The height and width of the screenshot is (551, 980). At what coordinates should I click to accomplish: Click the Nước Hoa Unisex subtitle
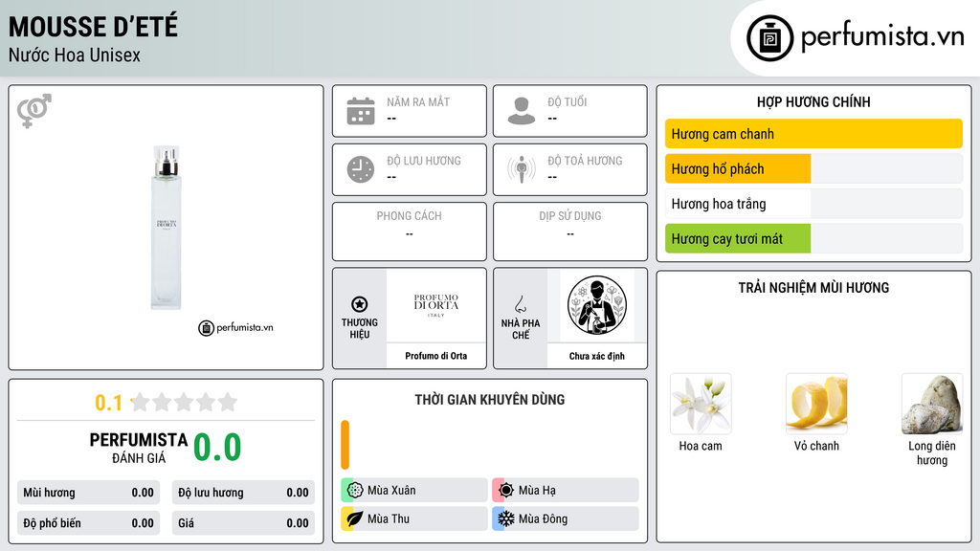[x=75, y=55]
